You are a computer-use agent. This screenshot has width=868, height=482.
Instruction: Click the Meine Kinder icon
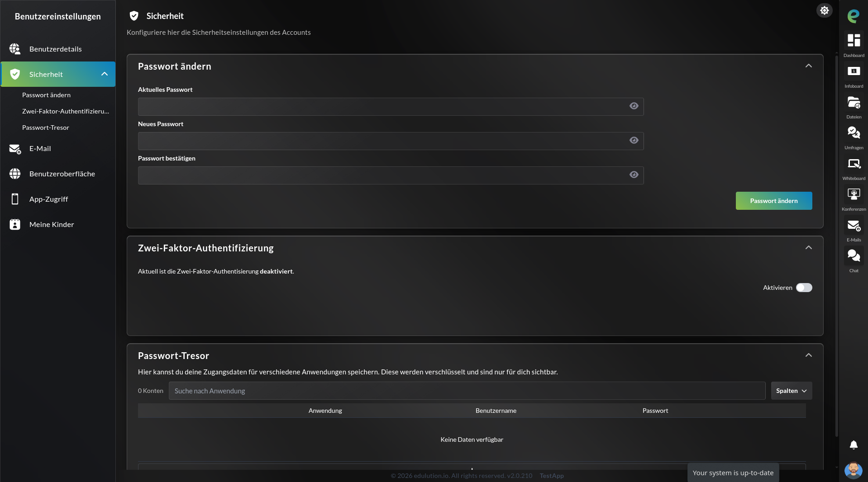point(15,224)
